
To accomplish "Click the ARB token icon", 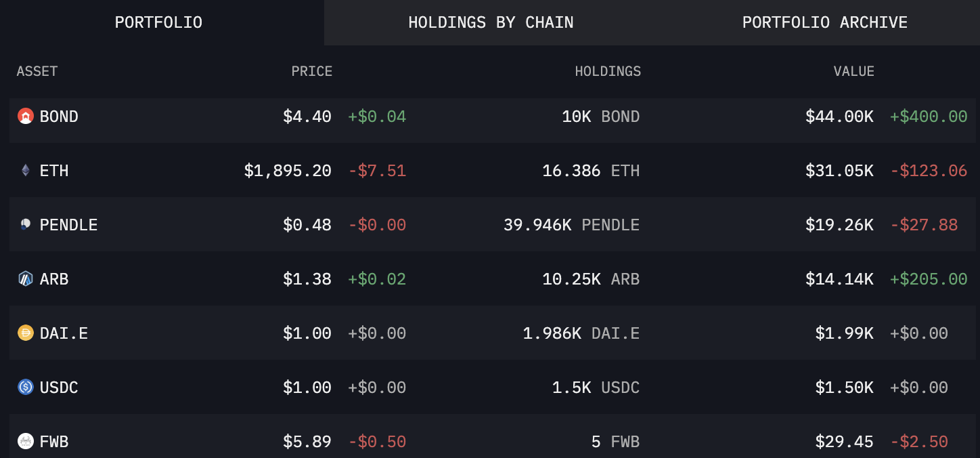I will point(25,278).
